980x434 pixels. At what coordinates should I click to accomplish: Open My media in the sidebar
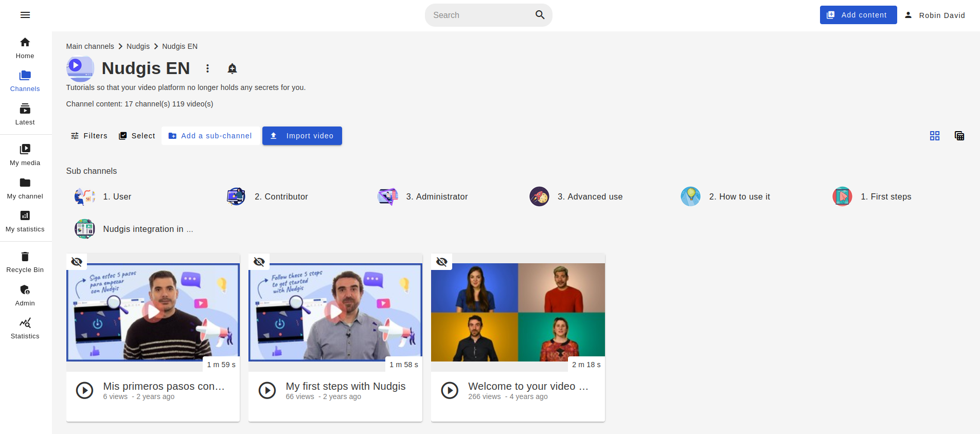pyautogui.click(x=25, y=155)
